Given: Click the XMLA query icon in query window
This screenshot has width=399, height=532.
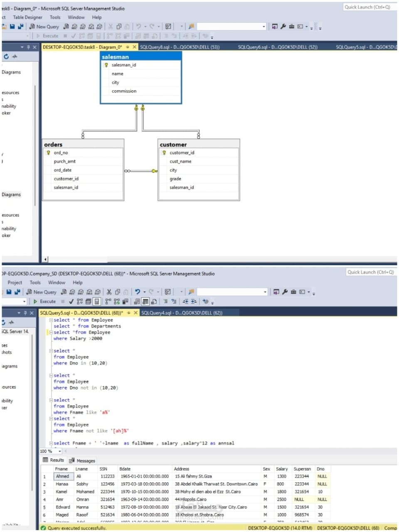Looking at the screenshot, I should tap(89, 292).
